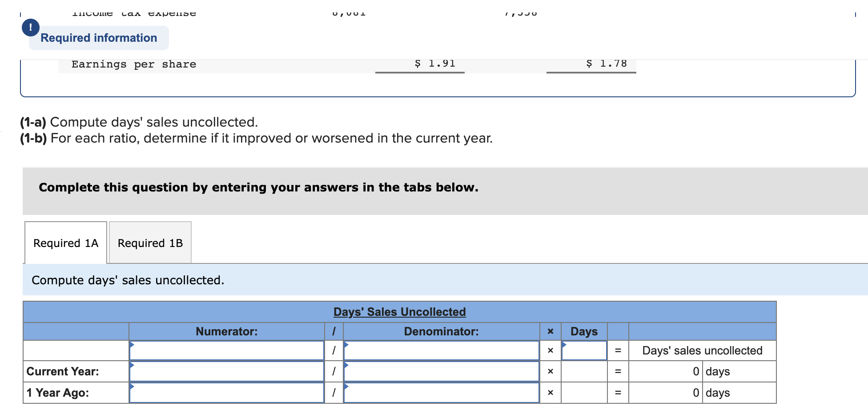Viewport: 868px width, 410px height.
Task: Click the Denominator column header
Action: coord(442,331)
